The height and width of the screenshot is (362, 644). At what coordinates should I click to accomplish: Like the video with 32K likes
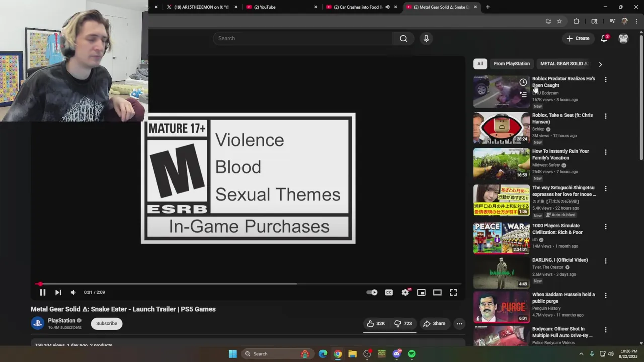(x=376, y=324)
